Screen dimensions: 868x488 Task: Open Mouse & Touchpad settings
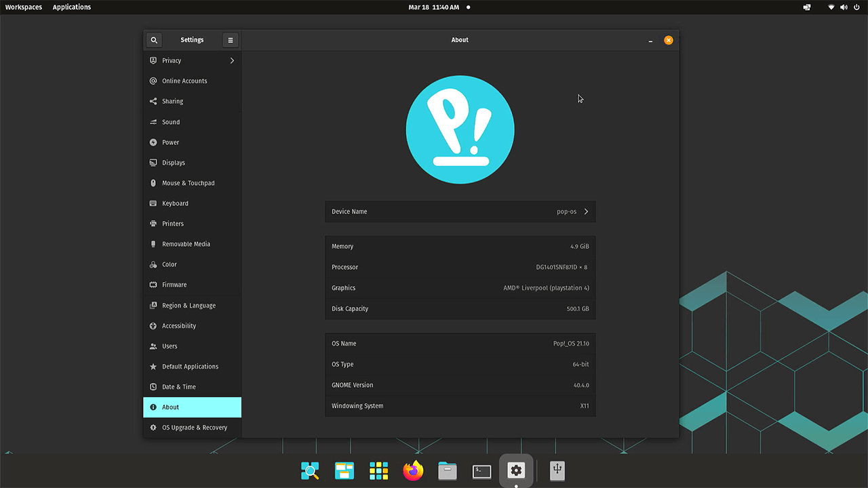coord(188,183)
